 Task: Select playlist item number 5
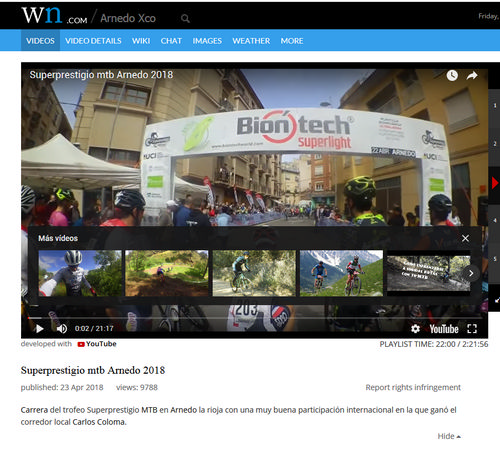click(x=495, y=259)
